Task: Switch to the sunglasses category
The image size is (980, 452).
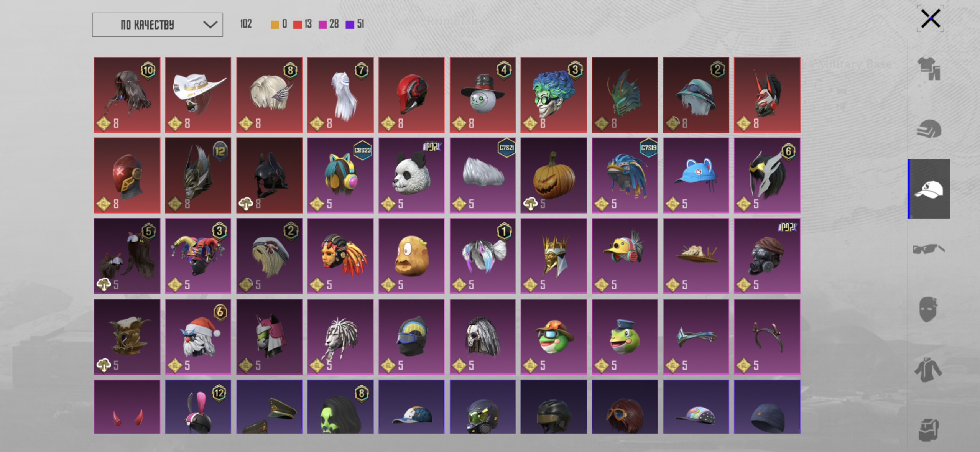Action: coord(929,249)
